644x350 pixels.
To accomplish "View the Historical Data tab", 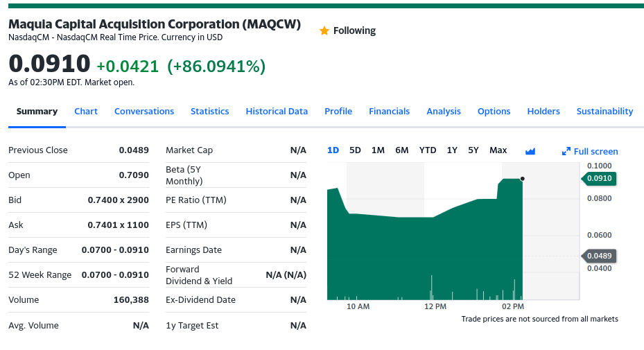I will 277,112.
